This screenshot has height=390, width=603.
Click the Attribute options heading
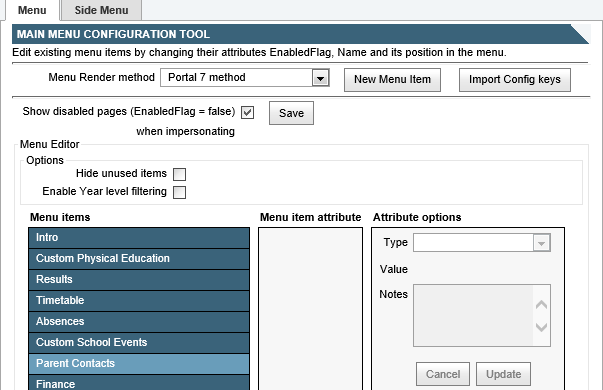coord(417,217)
